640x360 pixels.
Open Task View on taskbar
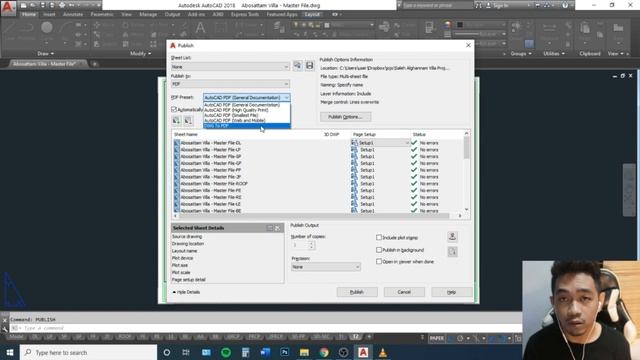point(186,352)
